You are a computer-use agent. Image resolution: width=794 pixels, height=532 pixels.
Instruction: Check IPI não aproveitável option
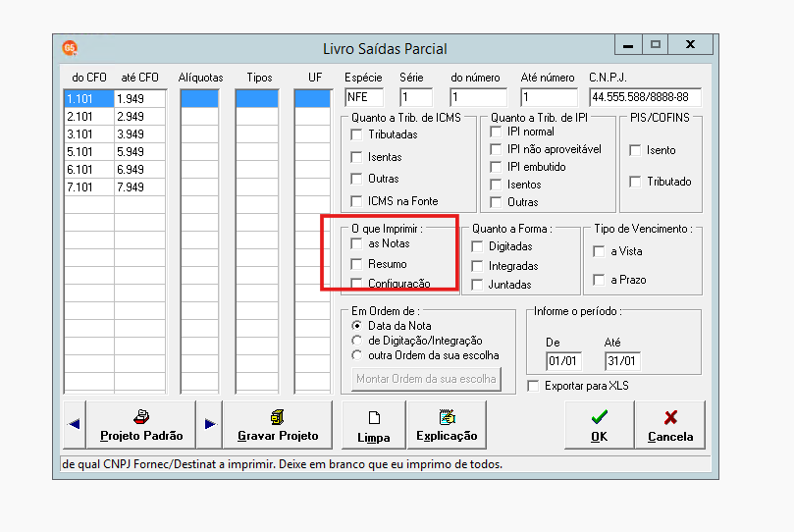click(x=496, y=149)
